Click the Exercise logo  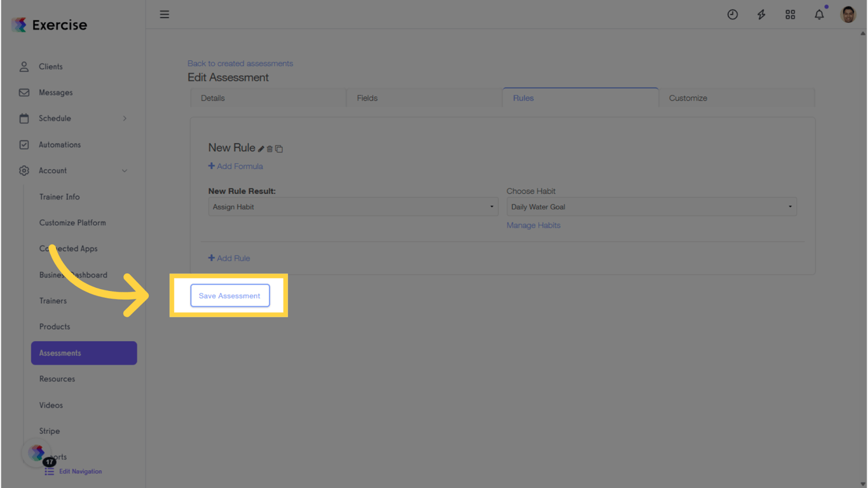[x=48, y=25]
